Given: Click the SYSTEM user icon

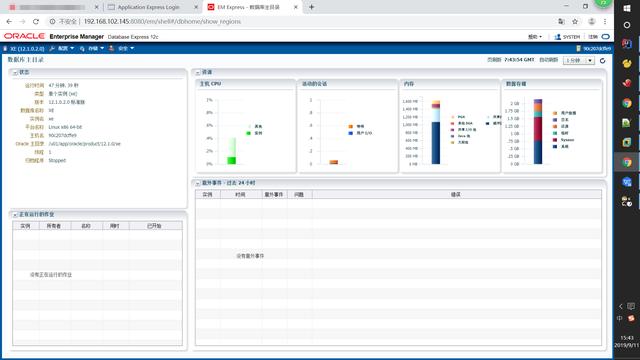Looking at the screenshot, I should (557, 37).
